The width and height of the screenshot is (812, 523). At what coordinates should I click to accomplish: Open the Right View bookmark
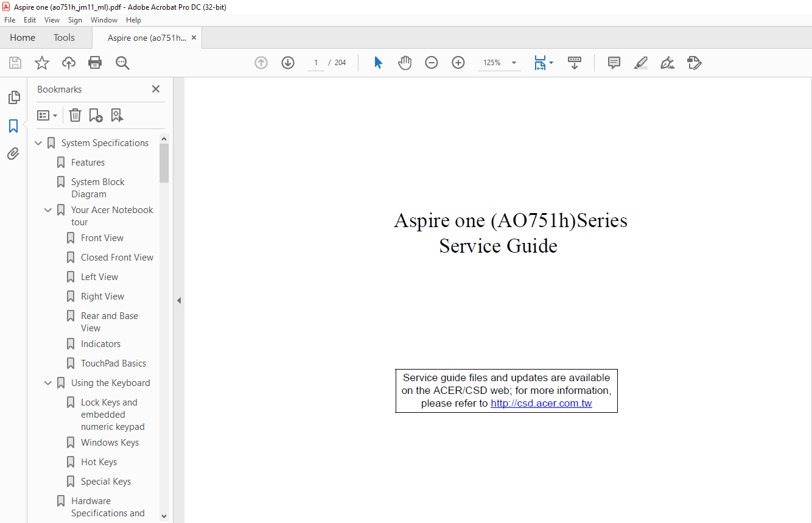102,297
